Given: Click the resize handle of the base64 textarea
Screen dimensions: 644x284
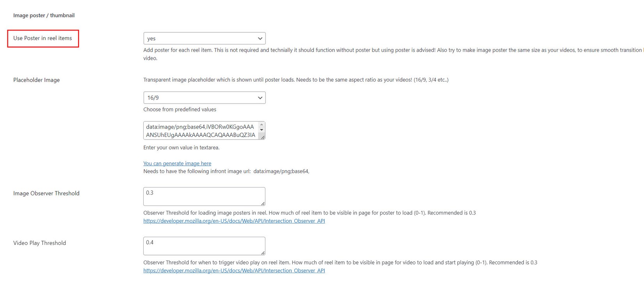Looking at the screenshot, I should click(263, 137).
